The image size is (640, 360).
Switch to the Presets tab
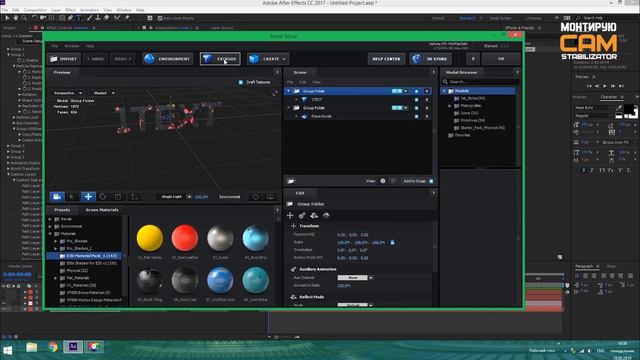pos(62,210)
